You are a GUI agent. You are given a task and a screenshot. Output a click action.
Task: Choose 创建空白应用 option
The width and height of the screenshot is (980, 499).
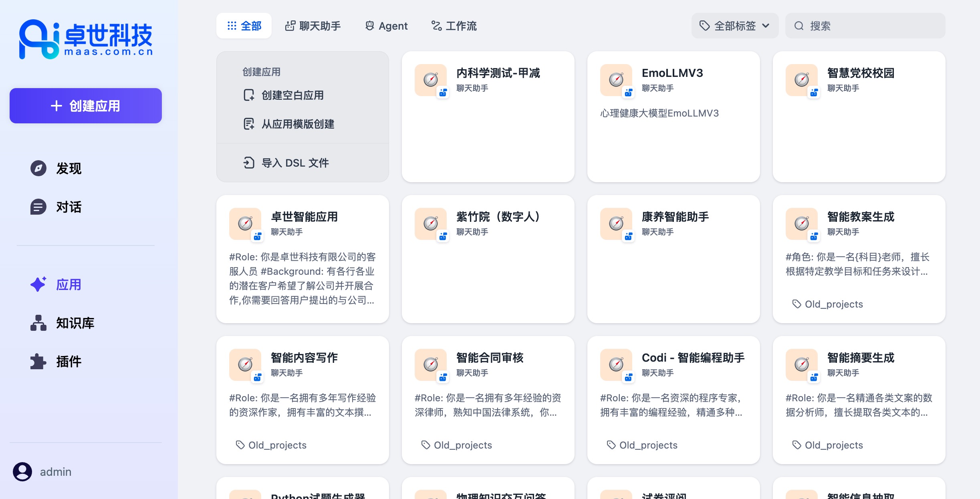tap(292, 95)
